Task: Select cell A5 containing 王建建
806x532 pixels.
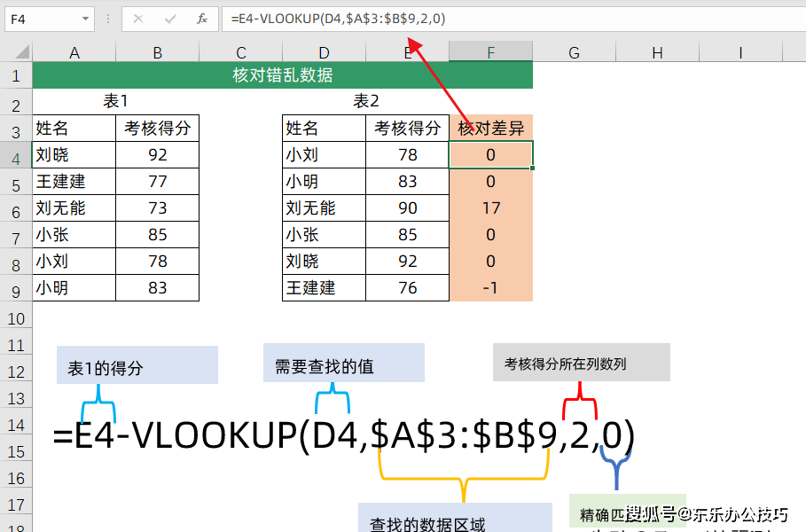Action: (74, 182)
